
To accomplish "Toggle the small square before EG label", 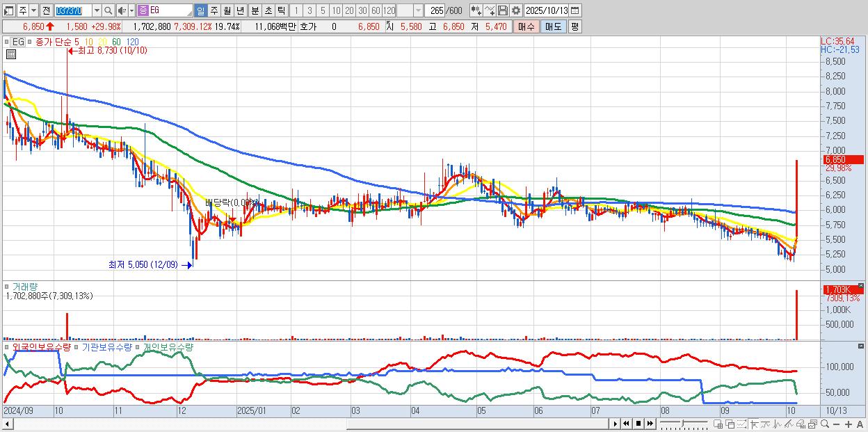I will click(x=6, y=42).
